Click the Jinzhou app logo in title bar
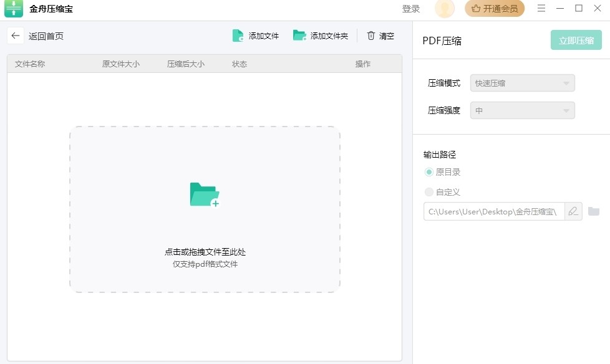The height and width of the screenshot is (364, 610). (12, 9)
